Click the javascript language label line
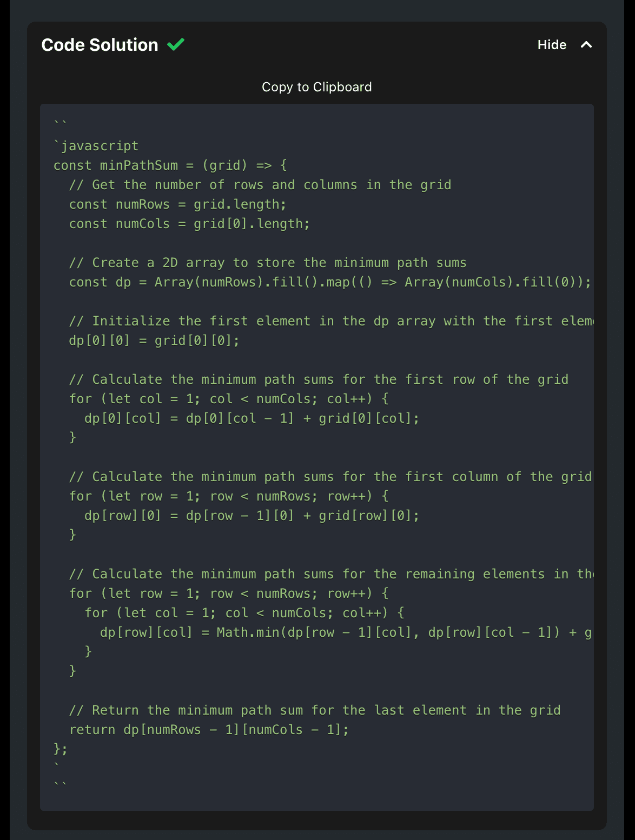 click(96, 146)
